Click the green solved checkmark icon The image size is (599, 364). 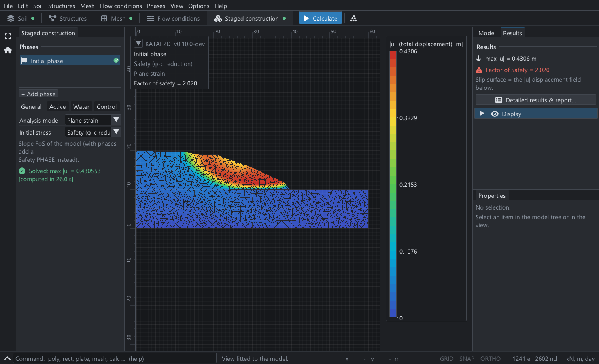click(x=22, y=171)
